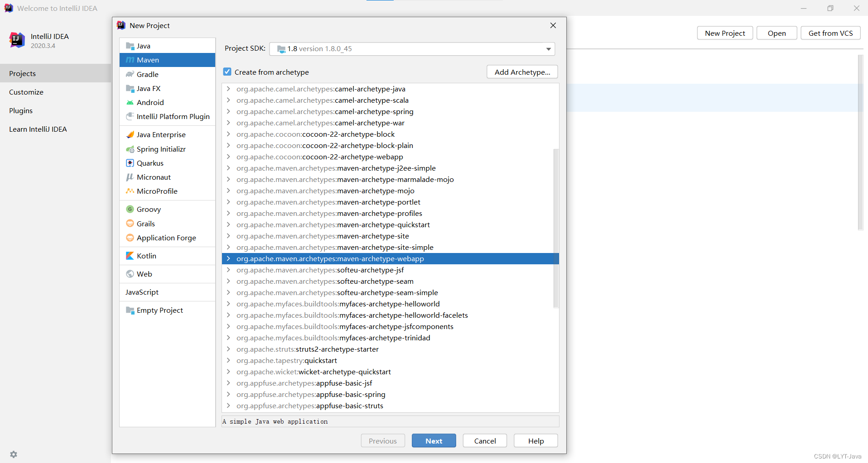Pick the Groovy icon
The image size is (868, 463).
coord(130,210)
